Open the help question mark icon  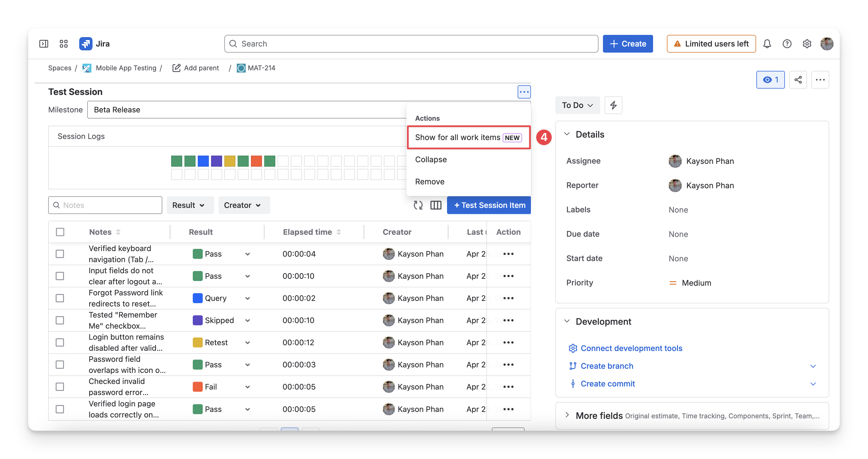787,44
